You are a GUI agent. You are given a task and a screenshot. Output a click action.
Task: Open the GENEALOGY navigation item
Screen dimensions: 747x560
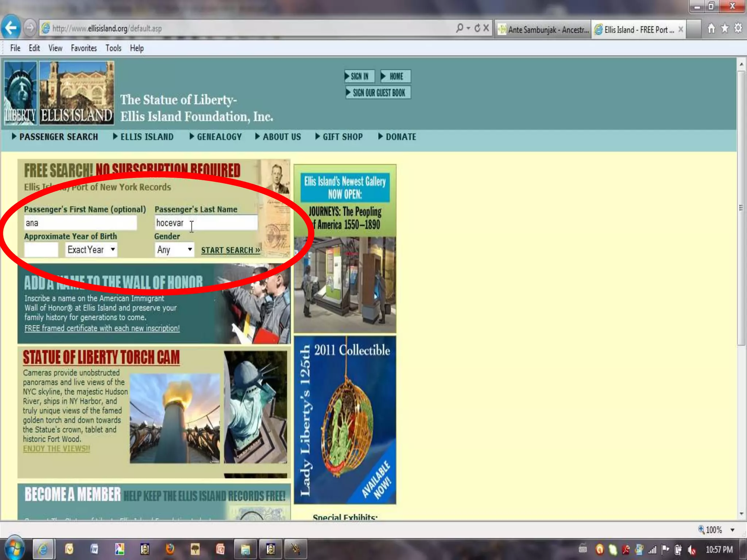point(219,137)
